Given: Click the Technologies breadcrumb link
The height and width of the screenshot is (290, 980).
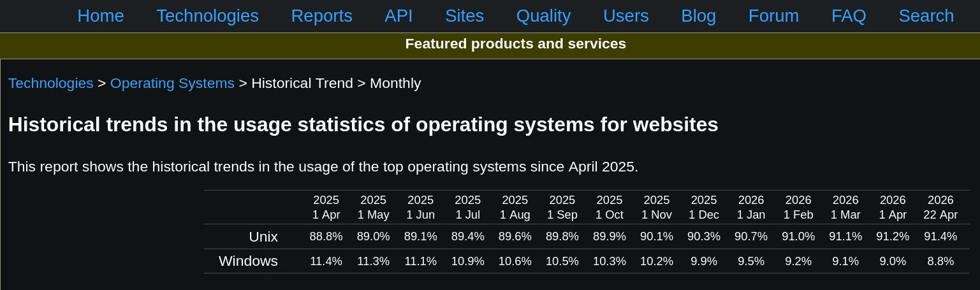Looking at the screenshot, I should 50,83.
